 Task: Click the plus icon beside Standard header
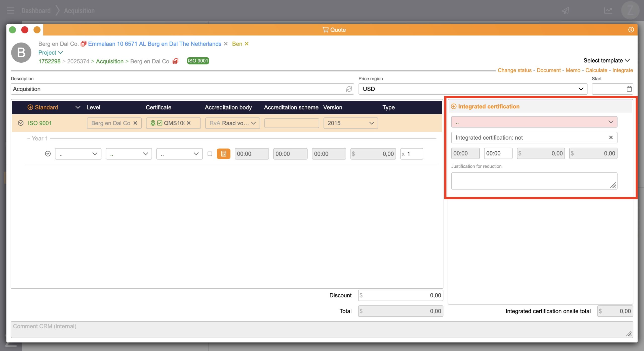(x=30, y=107)
